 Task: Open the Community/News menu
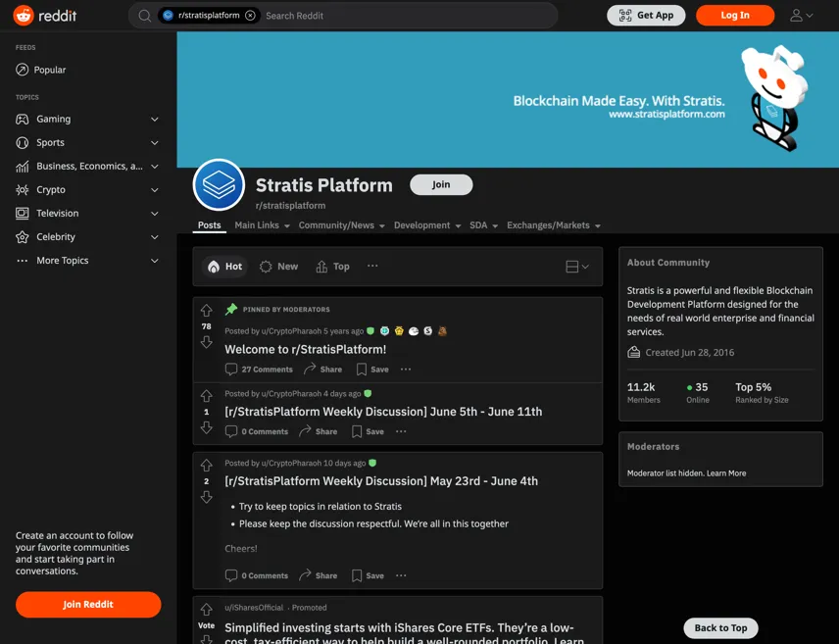click(x=341, y=225)
